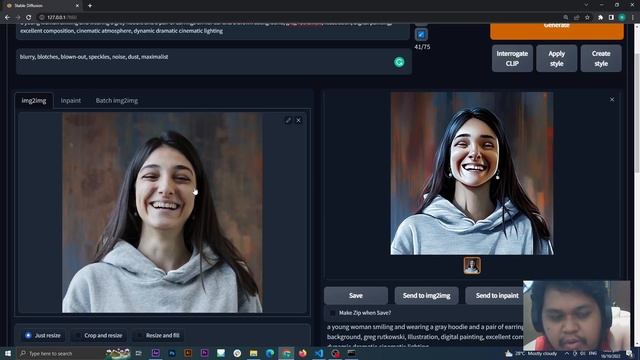Click the generated output image of the woman

coord(472,173)
